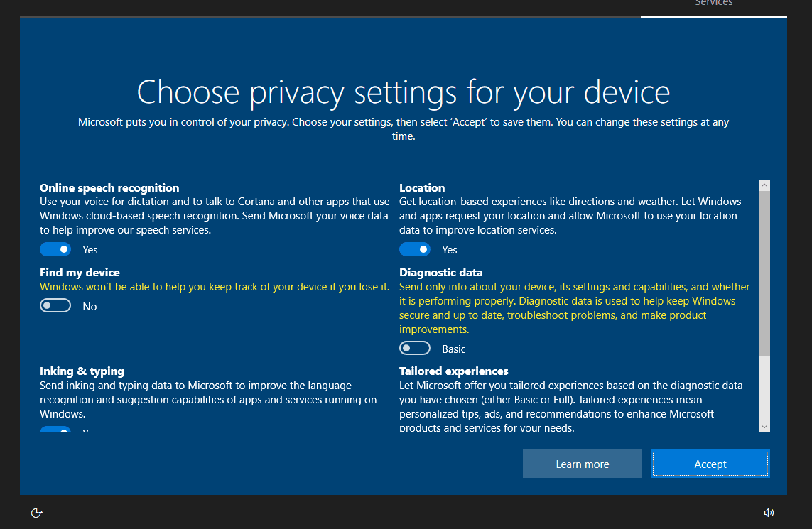The image size is (812, 529).
Task: Click the Online speech recognition description paragraph
Action: tap(215, 216)
